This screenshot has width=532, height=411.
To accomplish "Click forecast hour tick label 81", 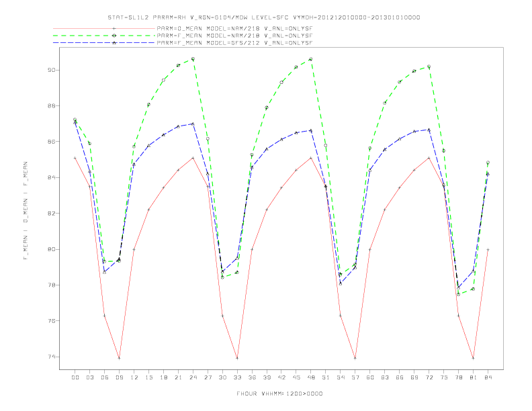I will point(473,377).
